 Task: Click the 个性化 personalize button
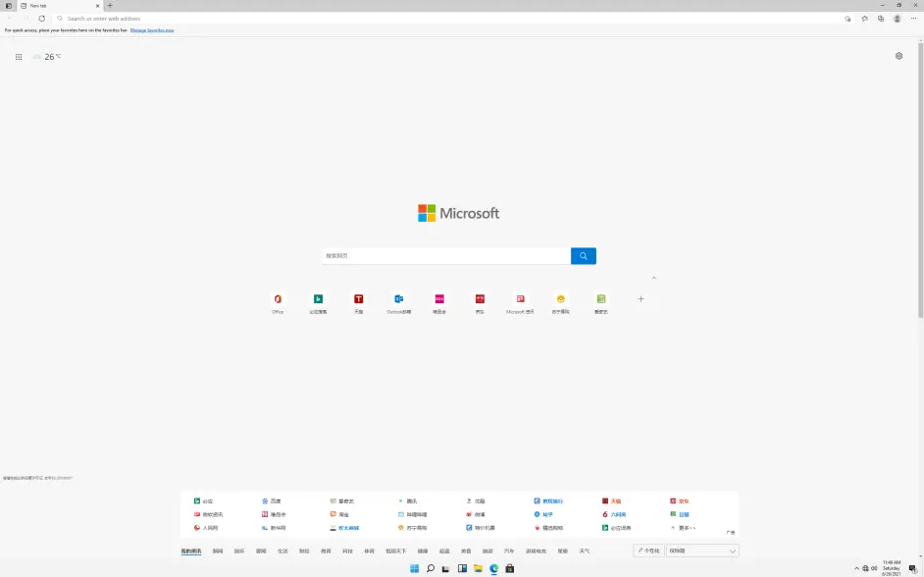point(648,551)
